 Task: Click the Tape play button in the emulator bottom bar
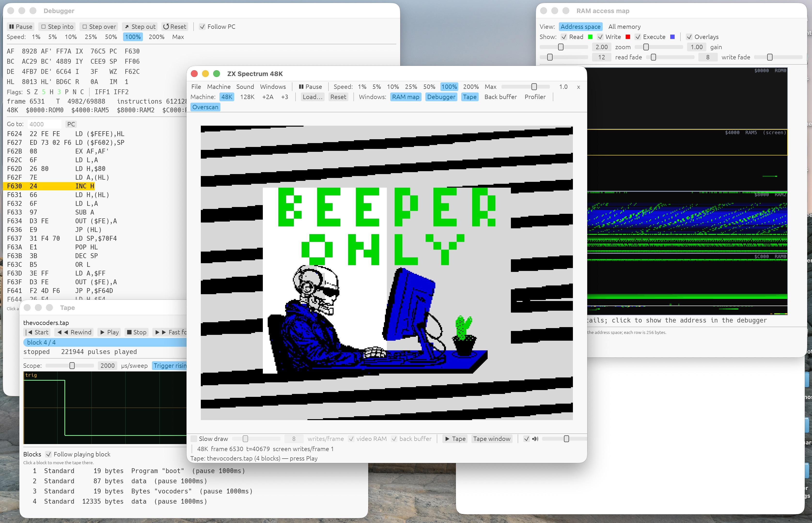click(455, 439)
